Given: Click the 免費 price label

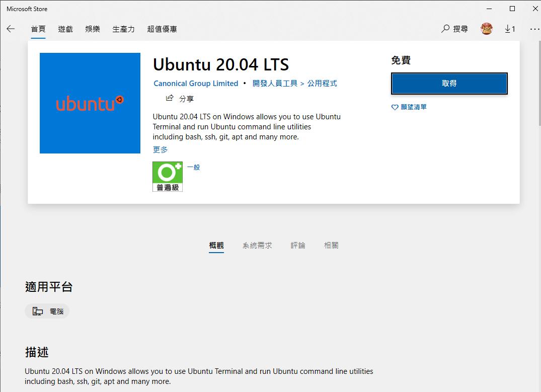Looking at the screenshot, I should coord(401,60).
